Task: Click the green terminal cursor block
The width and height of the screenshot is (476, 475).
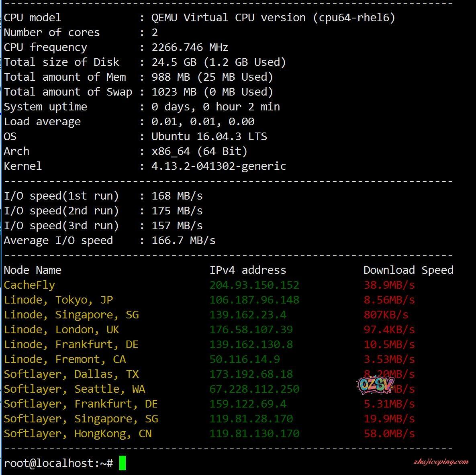Action: click(x=122, y=463)
